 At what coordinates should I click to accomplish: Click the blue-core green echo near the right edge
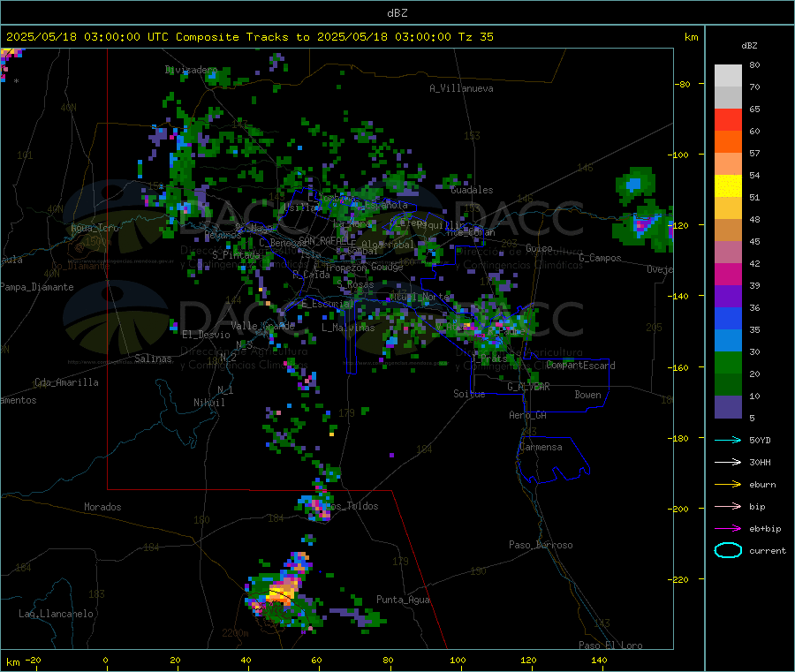click(x=635, y=185)
